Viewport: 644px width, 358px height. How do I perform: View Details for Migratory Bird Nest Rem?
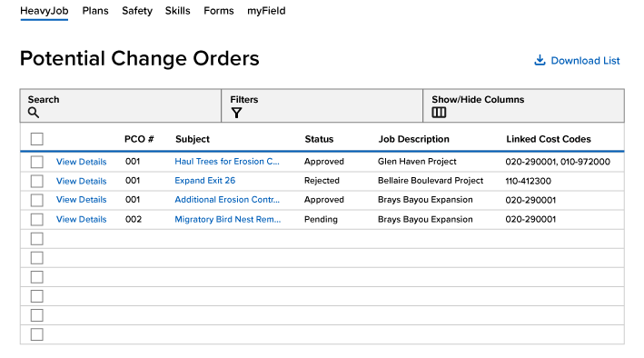[82, 219]
